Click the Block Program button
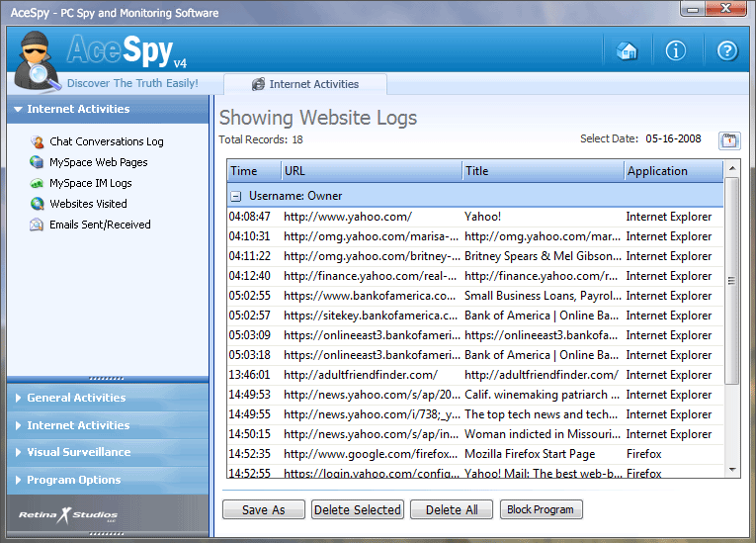The width and height of the screenshot is (756, 544). click(x=541, y=509)
